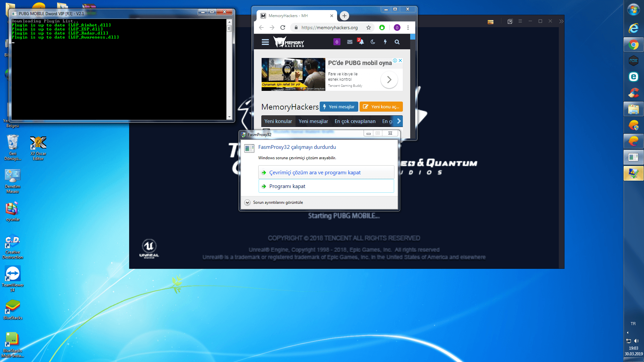
Task: Click the up arrow of the console scrollbar
Action: 229,22
